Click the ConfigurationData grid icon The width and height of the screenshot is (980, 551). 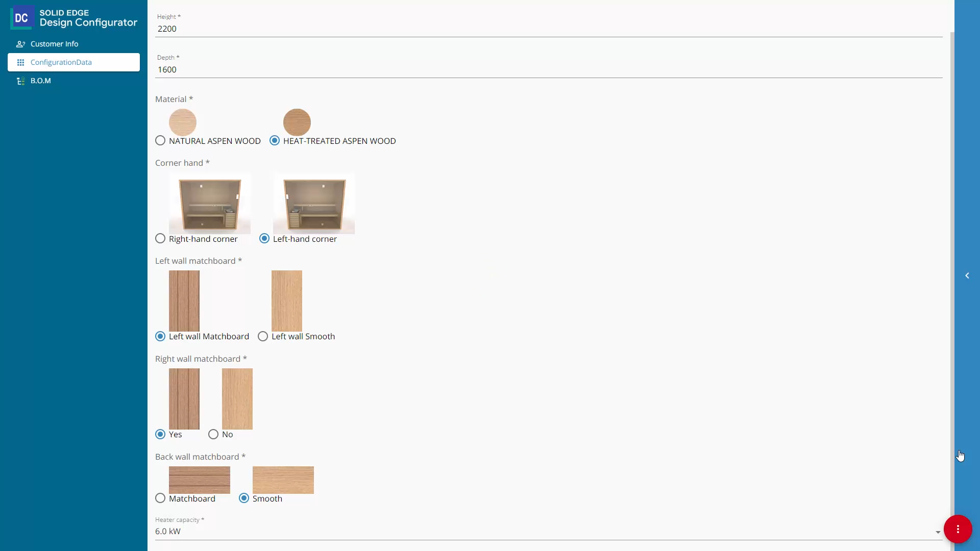coord(20,62)
